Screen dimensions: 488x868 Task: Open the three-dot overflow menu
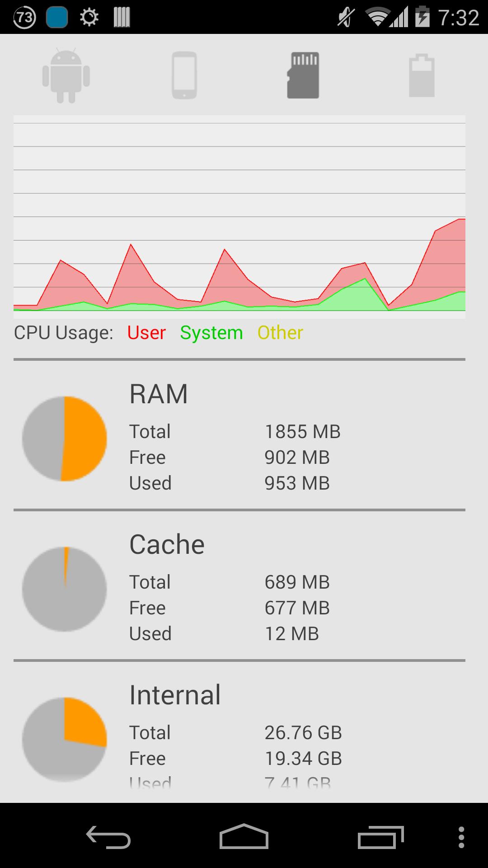(x=461, y=837)
